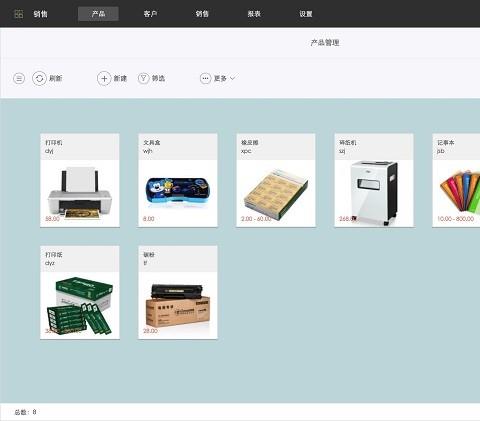Open the app grid icon beside 销售 title
Image resolution: width=480 pixels, height=421 pixels.
click(x=19, y=14)
